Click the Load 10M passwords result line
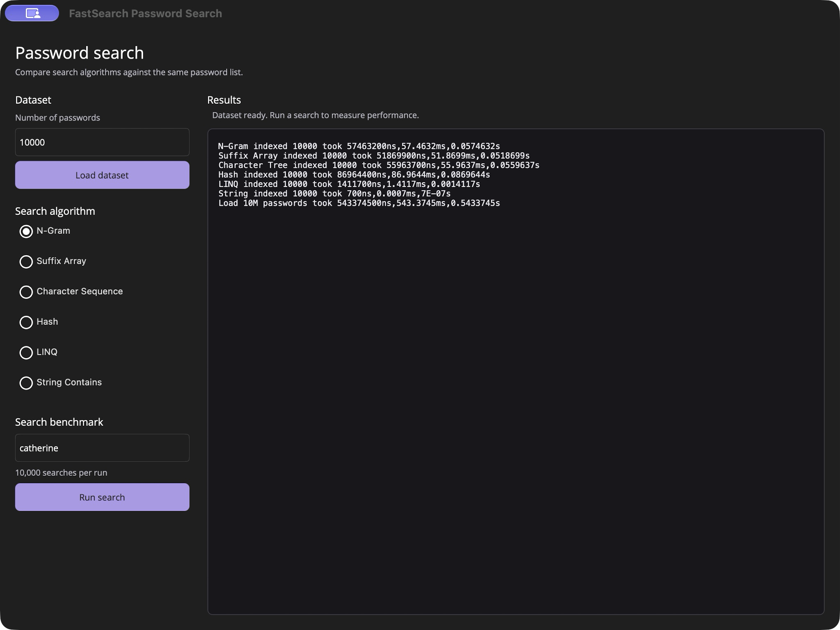Viewport: 840px width, 630px height. click(359, 203)
